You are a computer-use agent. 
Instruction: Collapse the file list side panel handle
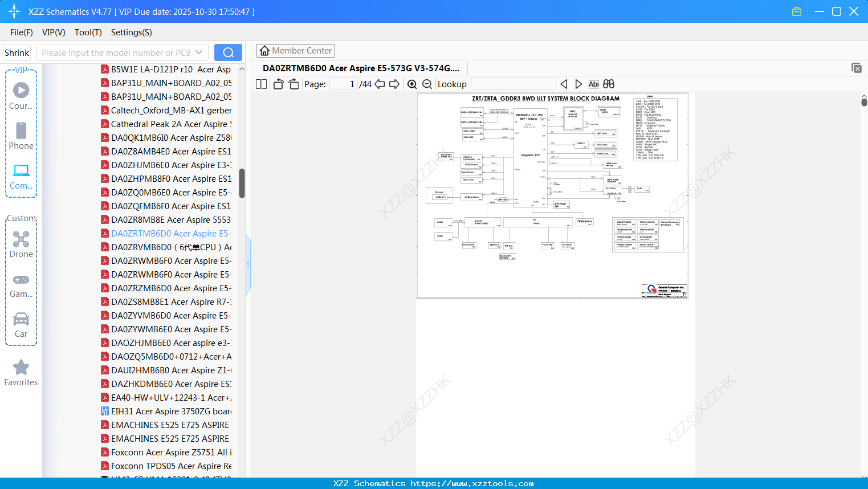tap(248, 264)
